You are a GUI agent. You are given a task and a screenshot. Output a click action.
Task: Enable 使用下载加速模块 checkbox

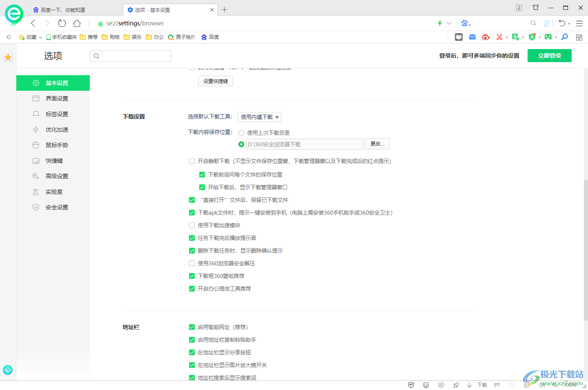[x=192, y=225]
